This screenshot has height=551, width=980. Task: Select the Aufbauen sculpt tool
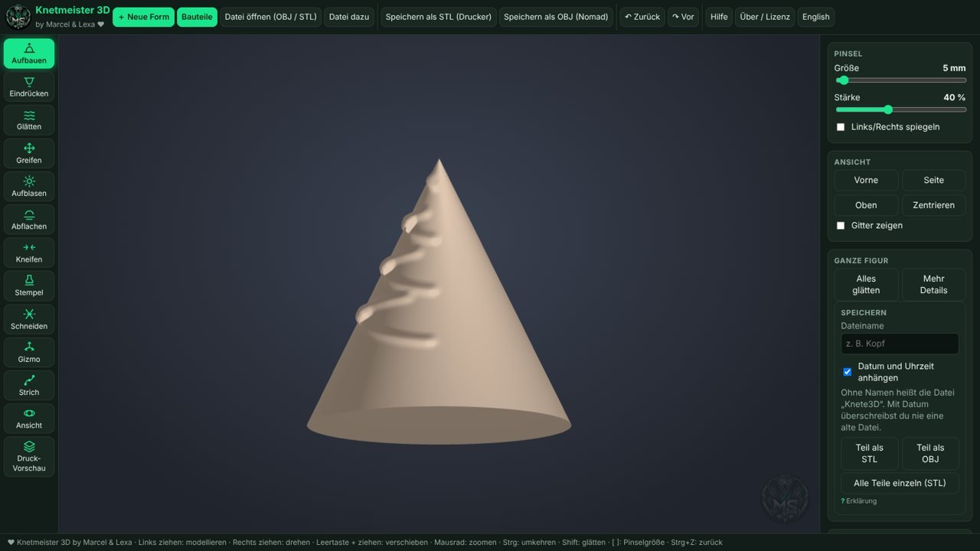click(x=29, y=54)
